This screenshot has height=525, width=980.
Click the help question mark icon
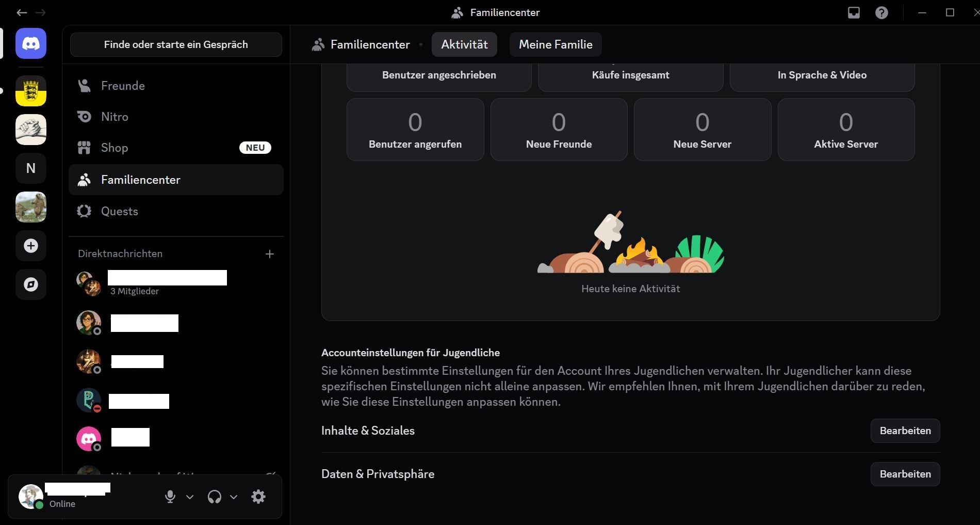click(x=881, y=12)
